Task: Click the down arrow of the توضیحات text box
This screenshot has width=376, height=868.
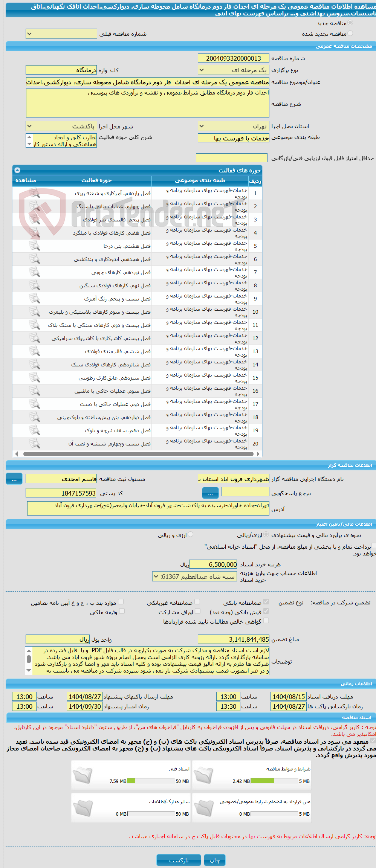Action: pos(29,670)
